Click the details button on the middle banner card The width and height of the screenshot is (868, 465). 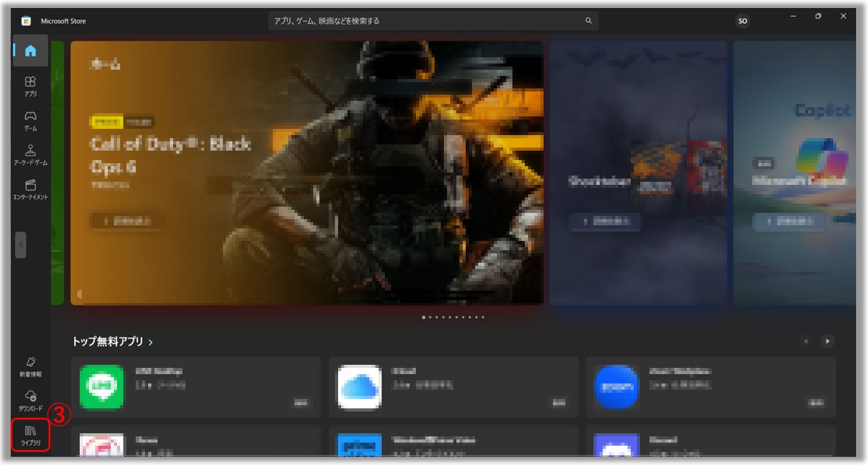(605, 221)
